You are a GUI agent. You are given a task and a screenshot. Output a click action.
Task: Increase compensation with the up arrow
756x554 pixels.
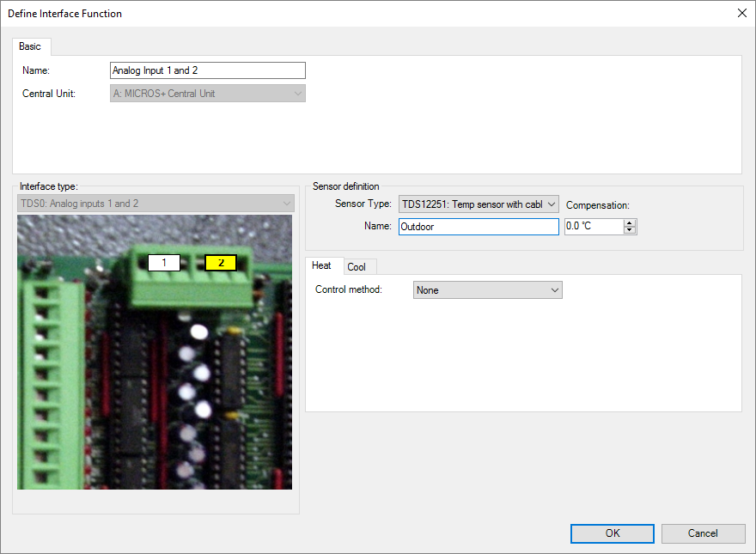[x=630, y=222]
